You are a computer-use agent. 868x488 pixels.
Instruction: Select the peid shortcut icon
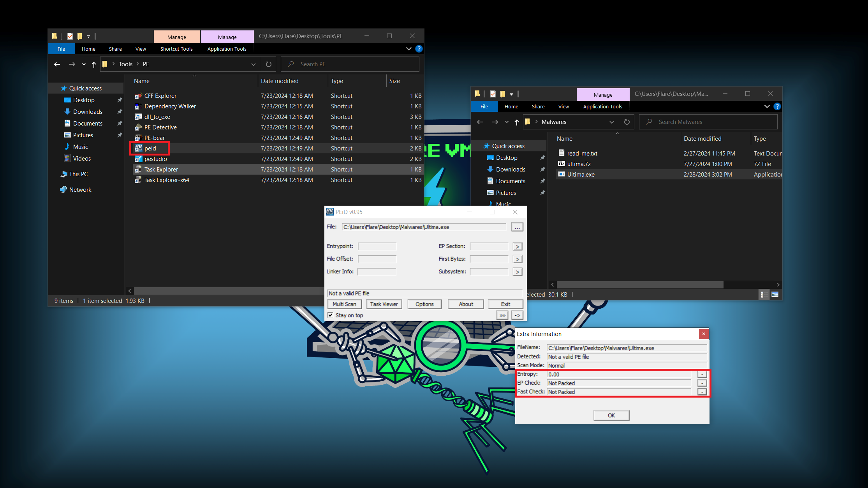138,149
